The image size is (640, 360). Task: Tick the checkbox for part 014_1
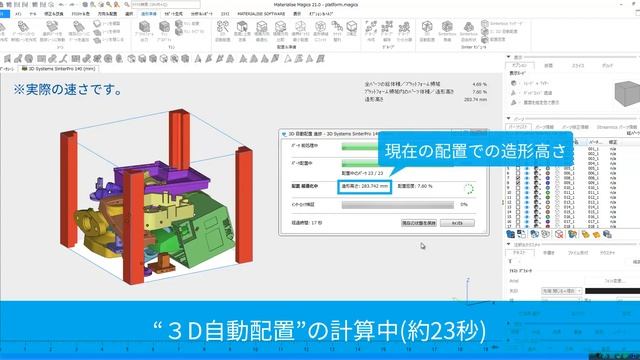pos(518,207)
